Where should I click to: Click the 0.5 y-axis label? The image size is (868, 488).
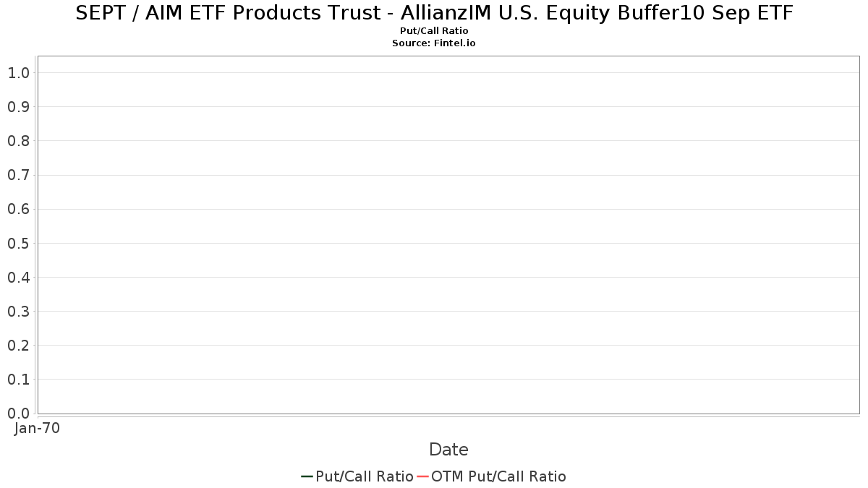pos(19,243)
